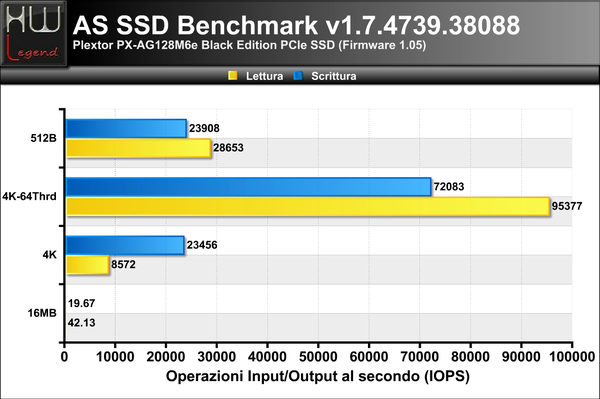Click the 16MB value 19.67

click(82, 303)
